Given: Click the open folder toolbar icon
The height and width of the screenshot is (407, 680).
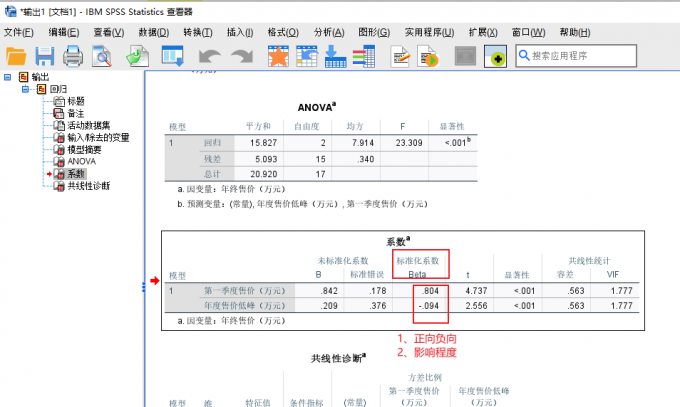Looking at the screenshot, I should pos(16,57).
